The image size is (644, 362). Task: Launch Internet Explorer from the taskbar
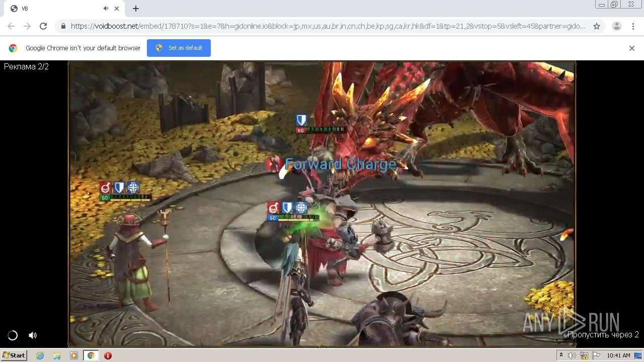click(40, 355)
